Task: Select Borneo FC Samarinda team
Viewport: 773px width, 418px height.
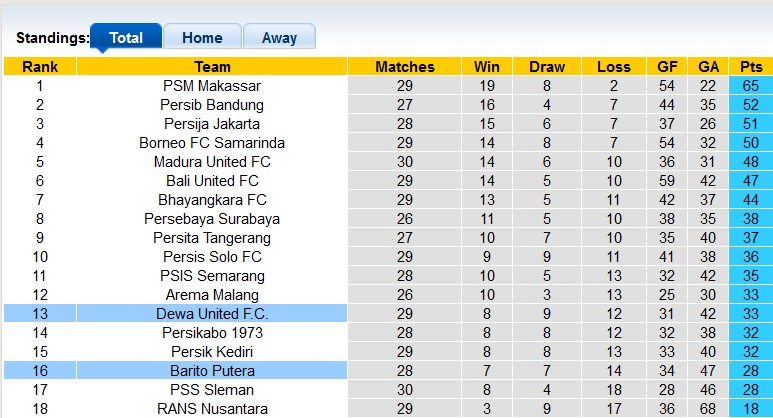Action: 212,143
